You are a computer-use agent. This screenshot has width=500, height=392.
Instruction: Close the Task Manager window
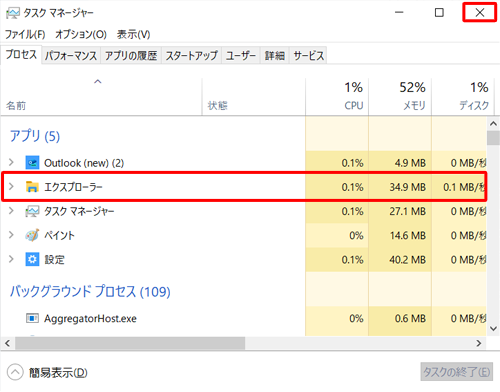coord(480,13)
